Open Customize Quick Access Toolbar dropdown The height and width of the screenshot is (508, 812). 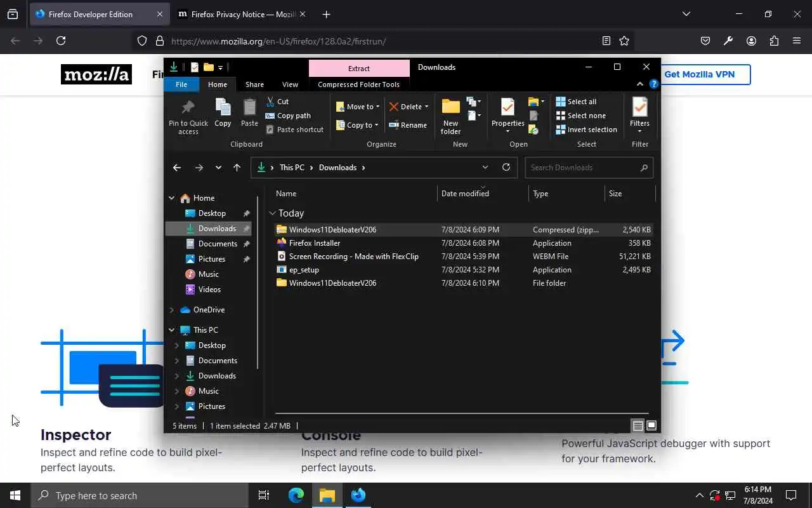coord(220,67)
